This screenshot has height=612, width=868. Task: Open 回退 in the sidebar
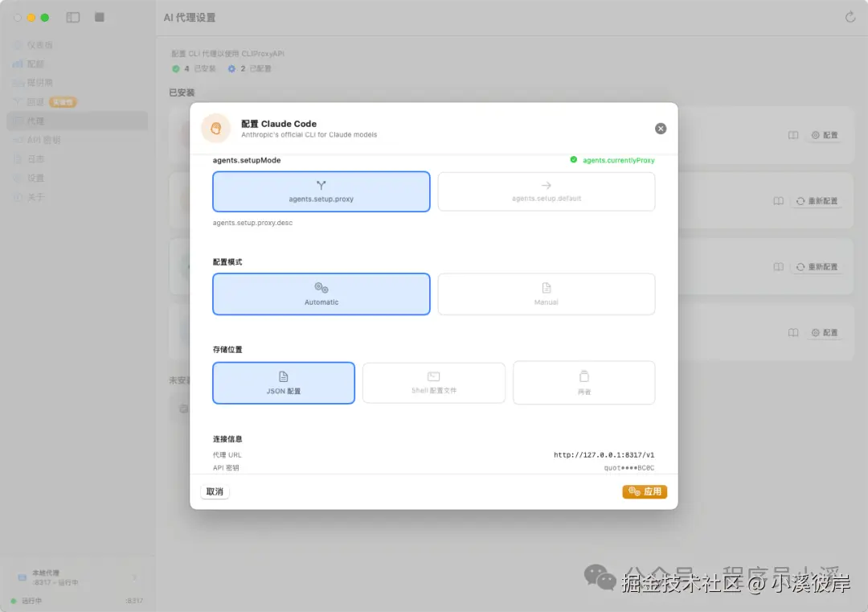point(77,102)
